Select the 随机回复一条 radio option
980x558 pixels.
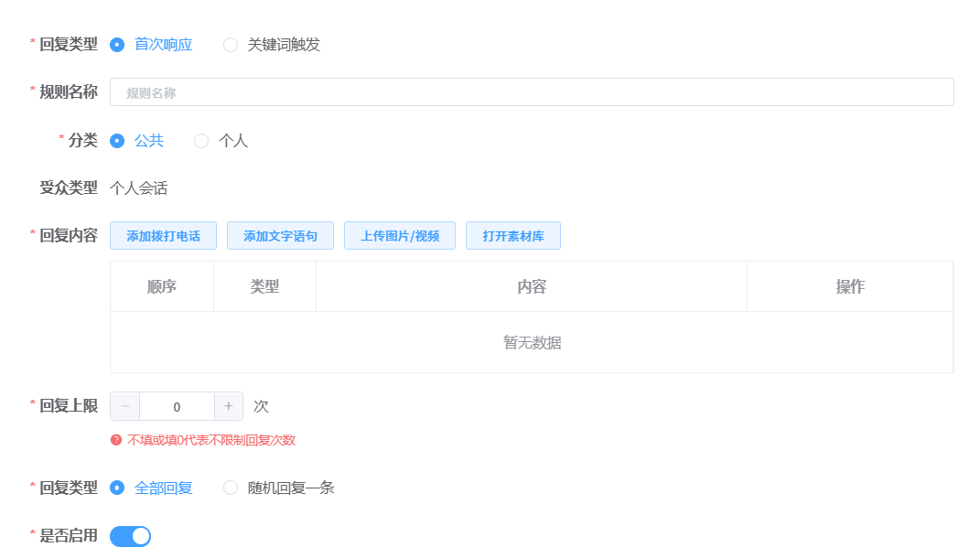click(231, 488)
